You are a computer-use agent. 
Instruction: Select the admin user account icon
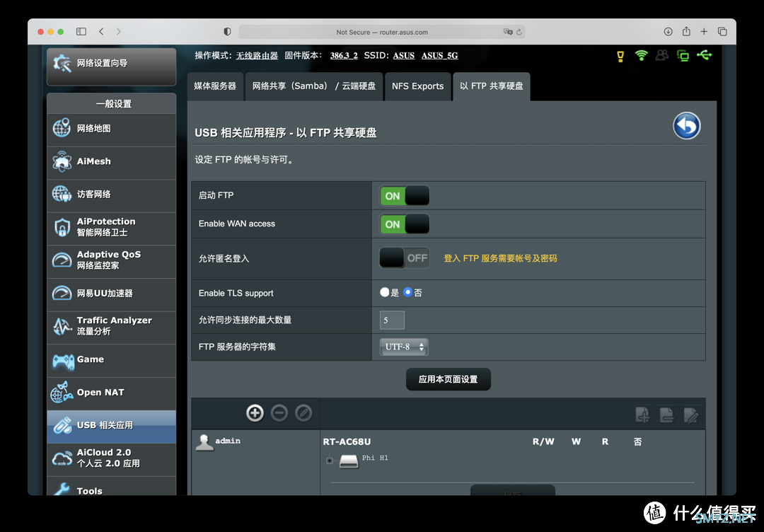[204, 442]
